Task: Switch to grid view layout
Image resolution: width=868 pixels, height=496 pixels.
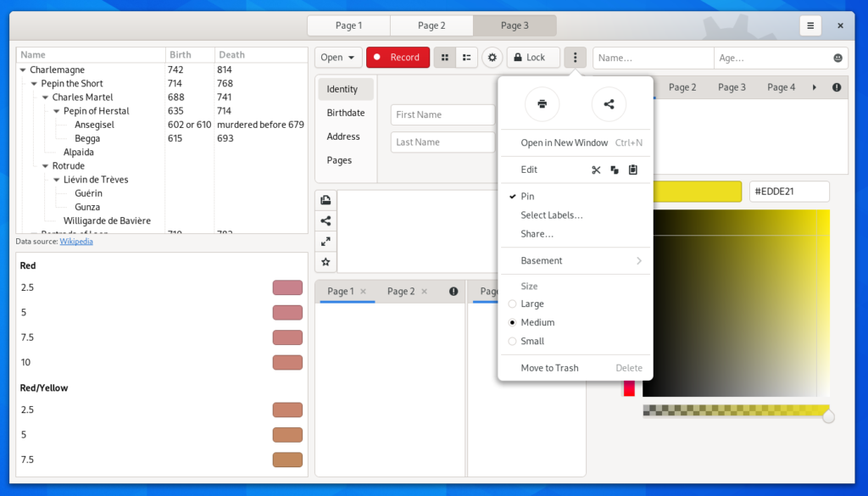Action: click(x=445, y=57)
